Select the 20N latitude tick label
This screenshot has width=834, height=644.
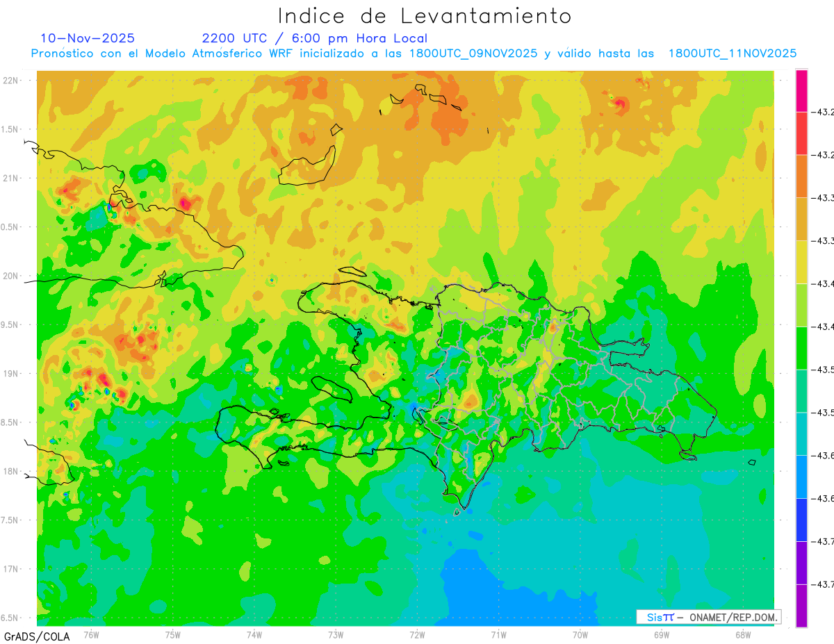10,276
